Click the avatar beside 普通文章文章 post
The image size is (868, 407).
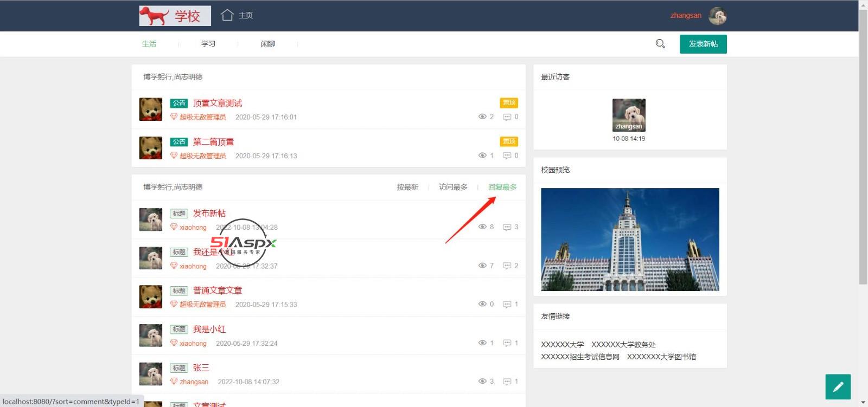[151, 297]
